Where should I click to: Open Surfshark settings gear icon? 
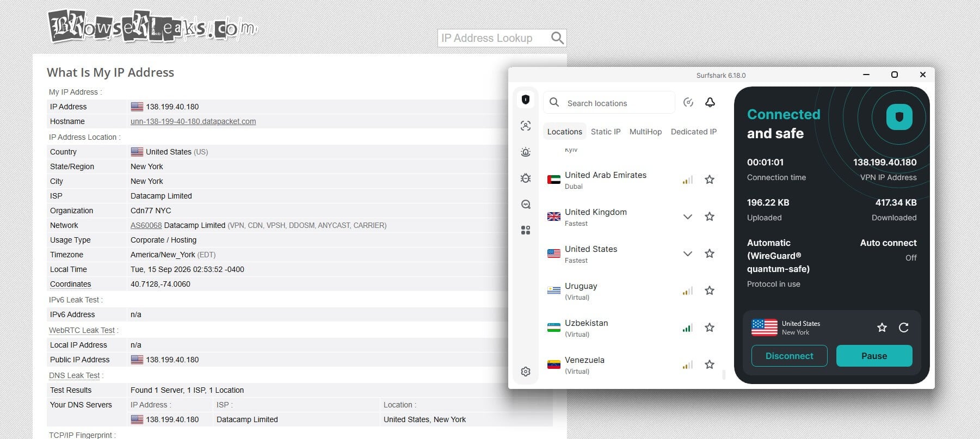526,372
